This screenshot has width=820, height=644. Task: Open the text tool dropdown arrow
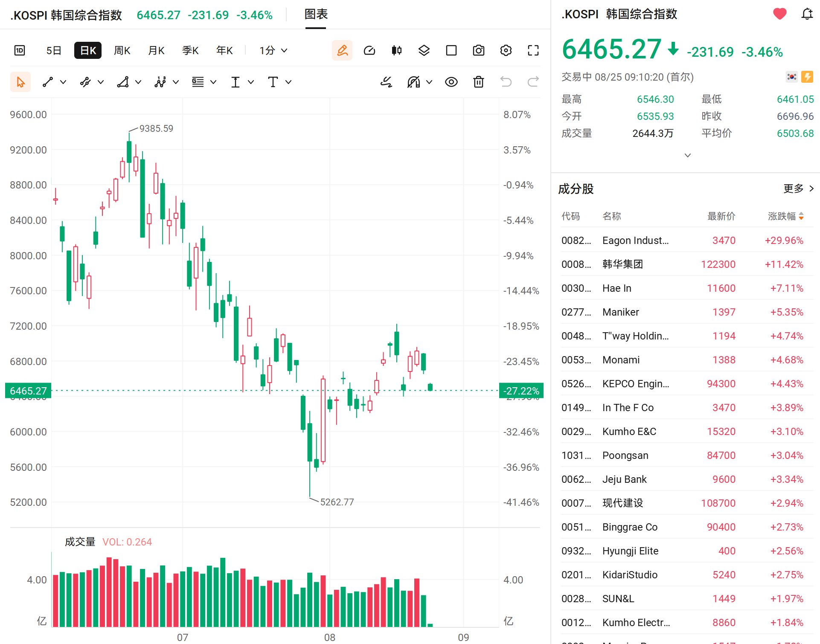coord(288,82)
